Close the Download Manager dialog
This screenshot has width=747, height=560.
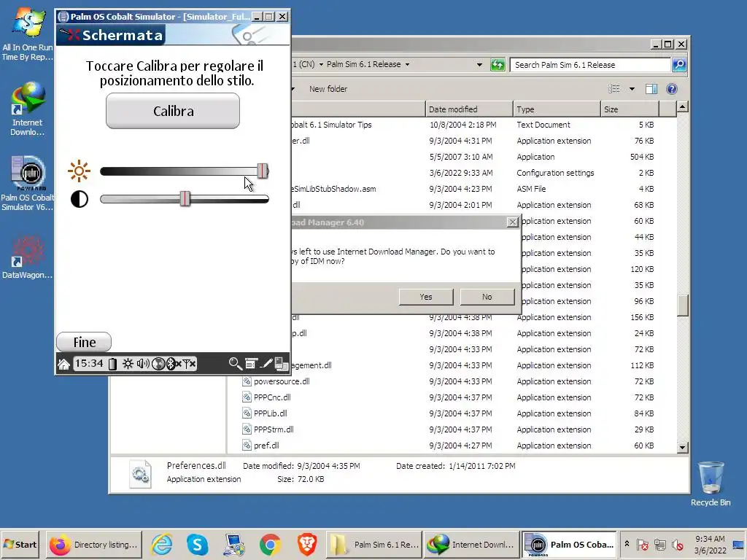pyautogui.click(x=513, y=222)
